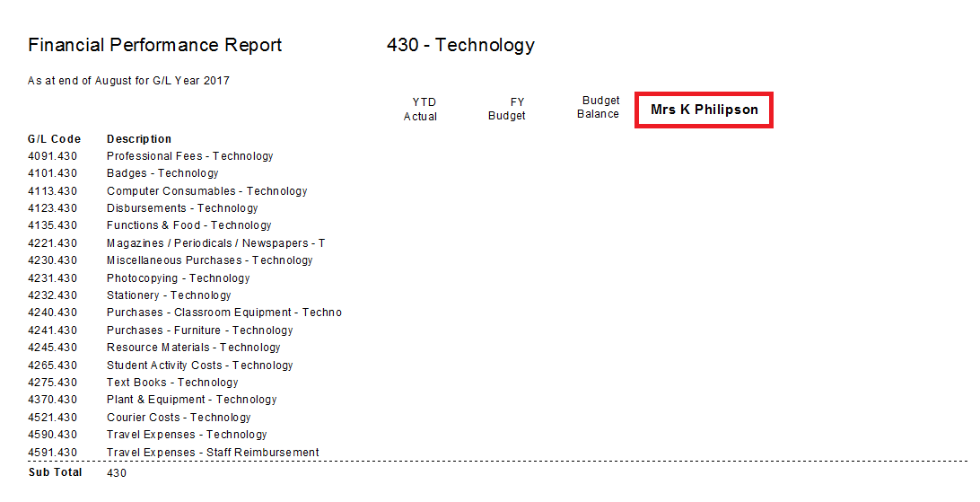Click Plant & Equipment - Technology row
The height and width of the screenshot is (502, 980).
(191, 400)
